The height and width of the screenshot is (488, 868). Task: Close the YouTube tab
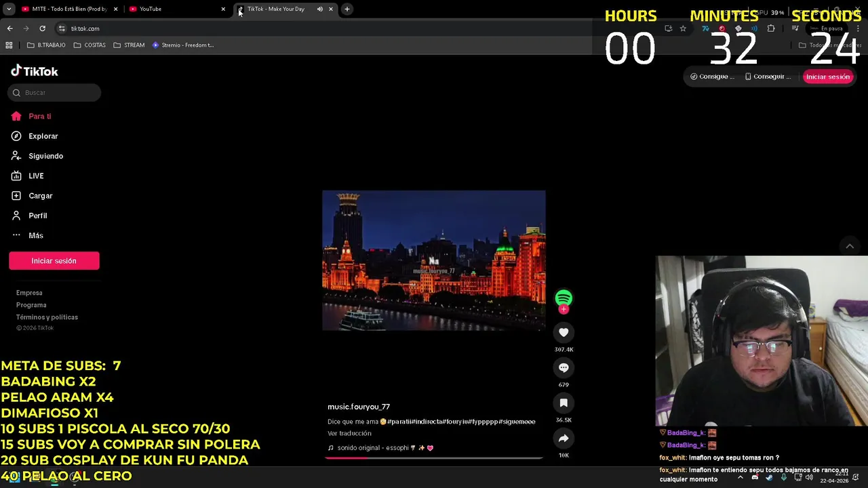223,9
